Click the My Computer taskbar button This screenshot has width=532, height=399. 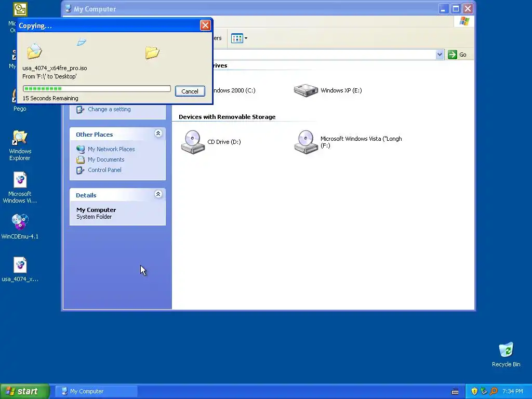pyautogui.click(x=97, y=391)
